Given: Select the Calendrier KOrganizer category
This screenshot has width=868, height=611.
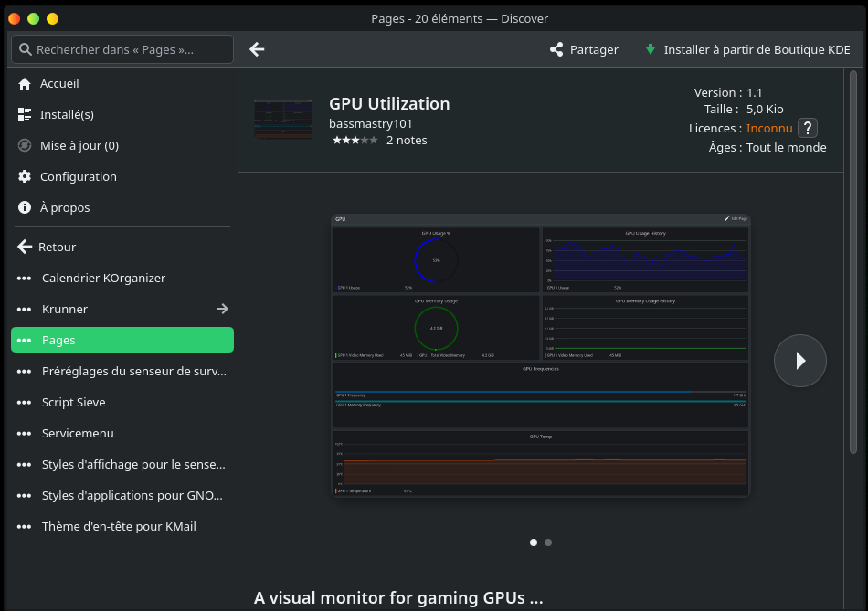Looking at the screenshot, I should tap(103, 278).
